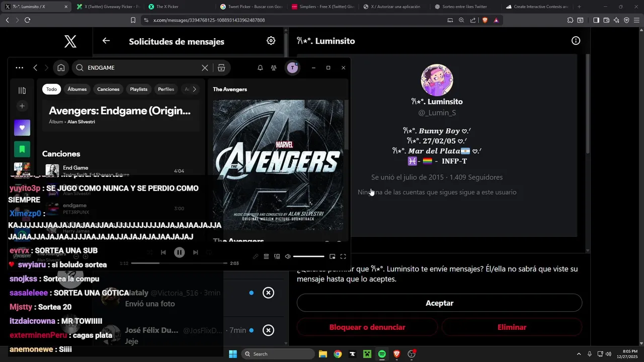Skip to next Spotify track
The image size is (644, 362).
tap(196, 252)
